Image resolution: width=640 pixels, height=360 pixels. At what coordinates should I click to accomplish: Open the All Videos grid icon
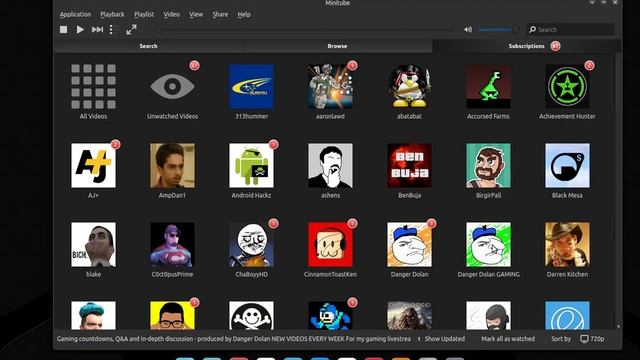tap(93, 86)
